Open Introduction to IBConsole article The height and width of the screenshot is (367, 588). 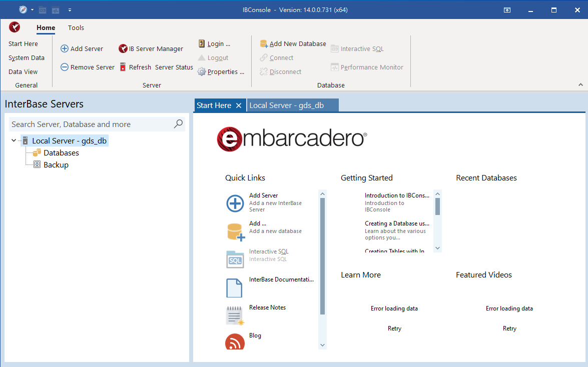tap(397, 195)
